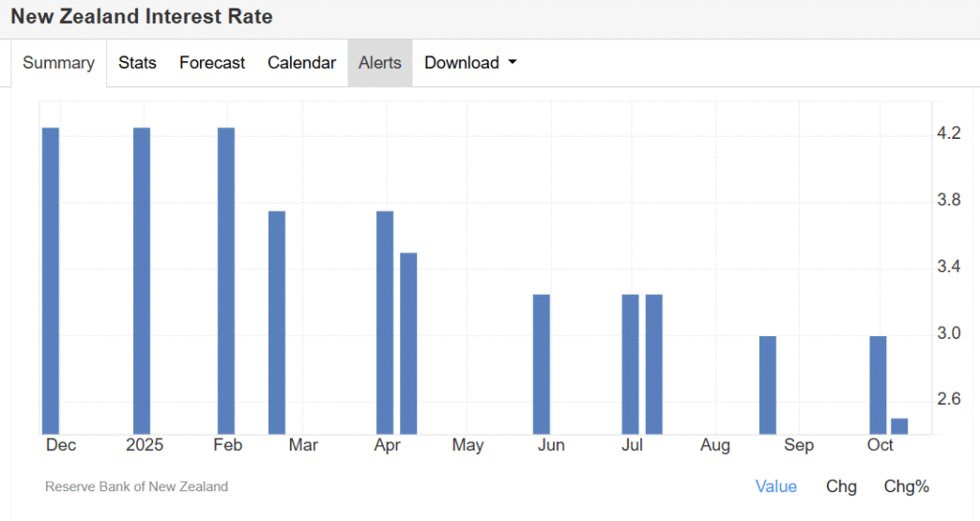Select the 3.75 bar just before Mar
980x521 pixels.
tap(277, 322)
